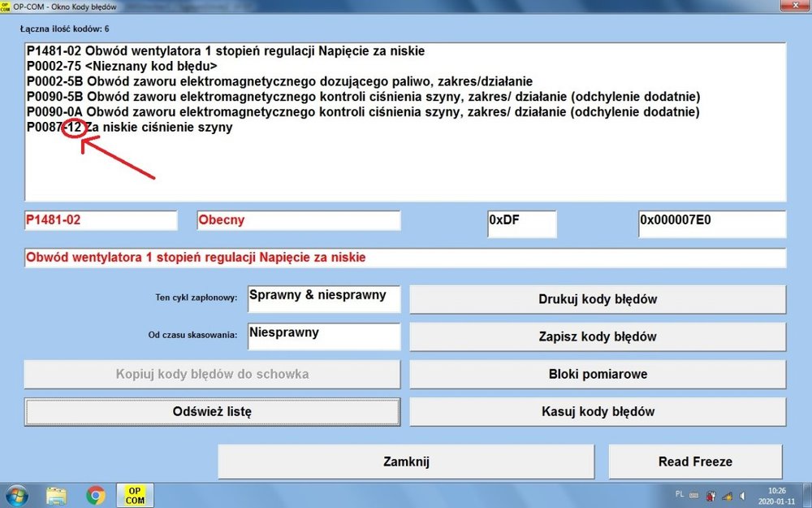Click the taskbar clock showing 10:26
This screenshot has width=812, height=508.
[777, 495]
